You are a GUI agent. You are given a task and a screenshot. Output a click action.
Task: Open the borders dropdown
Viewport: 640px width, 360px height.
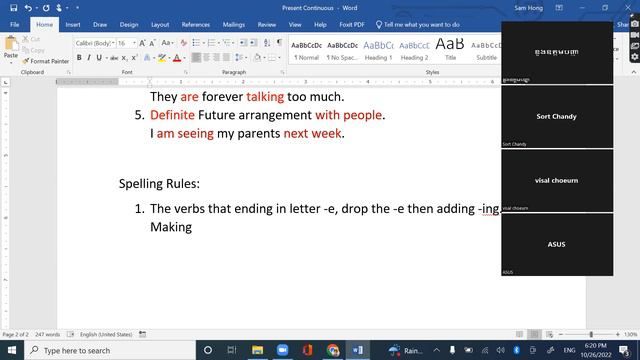pos(279,58)
